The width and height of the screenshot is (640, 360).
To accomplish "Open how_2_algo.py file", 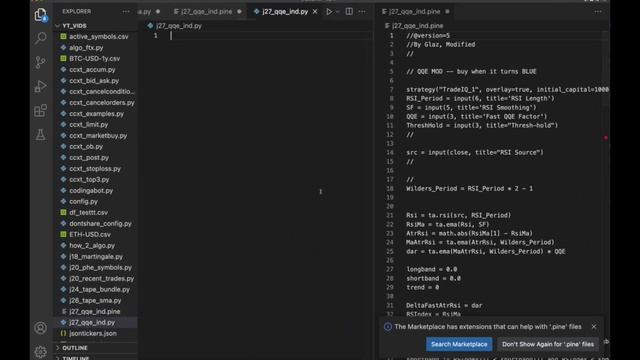I will point(92,245).
